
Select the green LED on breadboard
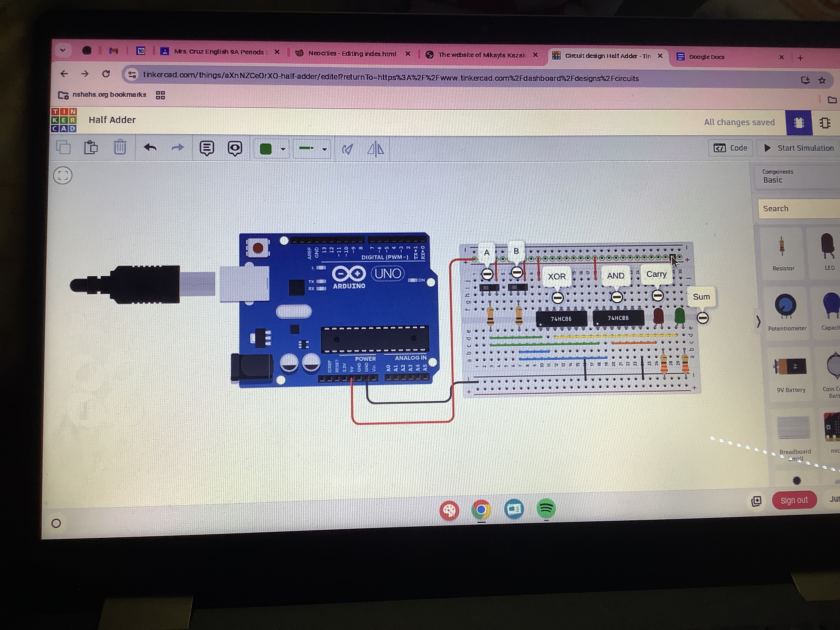pos(679,316)
